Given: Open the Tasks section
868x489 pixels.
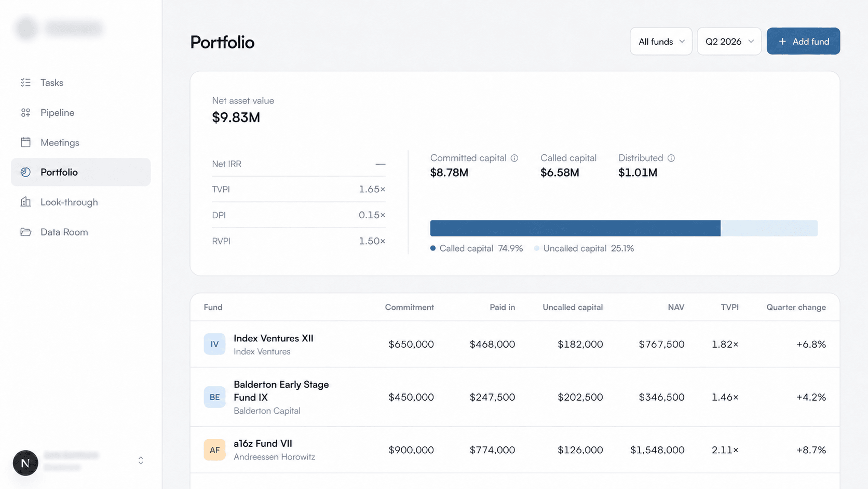Looking at the screenshot, I should click(81, 83).
